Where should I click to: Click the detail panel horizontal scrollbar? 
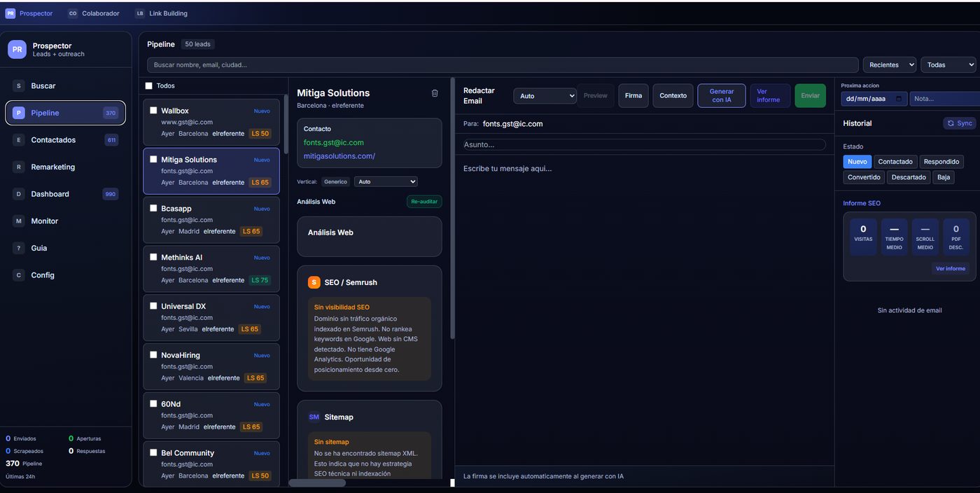pyautogui.click(x=317, y=482)
